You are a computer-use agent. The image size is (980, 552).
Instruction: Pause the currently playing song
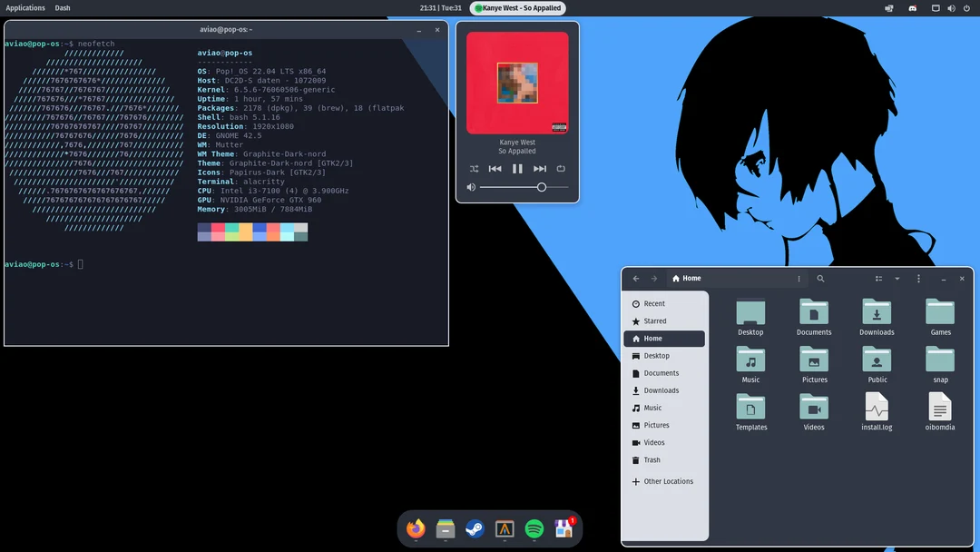pyautogui.click(x=517, y=168)
